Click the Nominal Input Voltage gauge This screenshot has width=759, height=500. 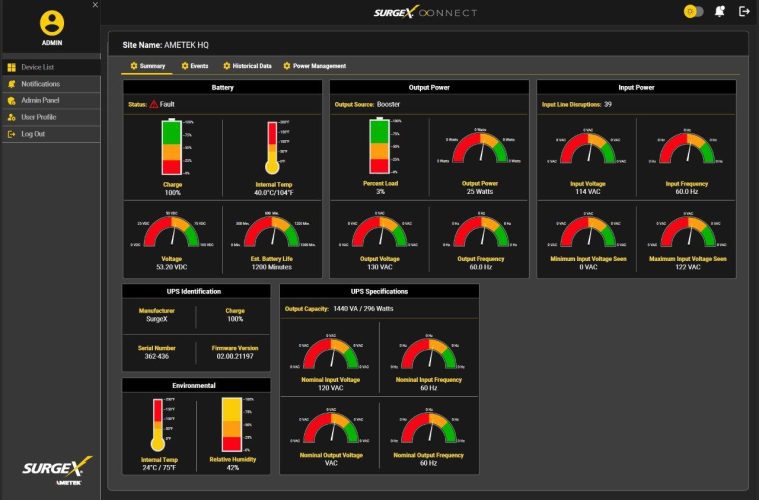tap(331, 353)
